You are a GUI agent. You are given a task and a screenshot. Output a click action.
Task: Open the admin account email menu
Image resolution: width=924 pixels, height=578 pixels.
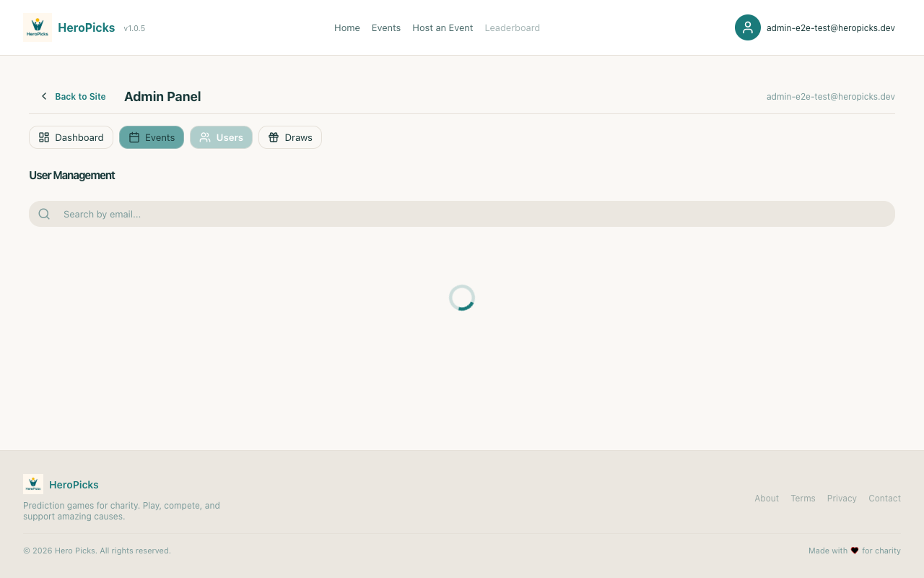[830, 27]
